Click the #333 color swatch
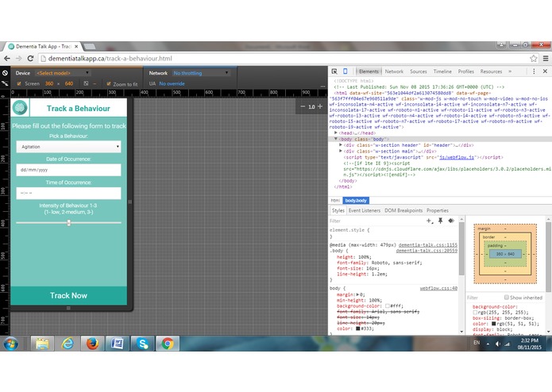The width and height of the screenshot is (552, 392). [357, 329]
